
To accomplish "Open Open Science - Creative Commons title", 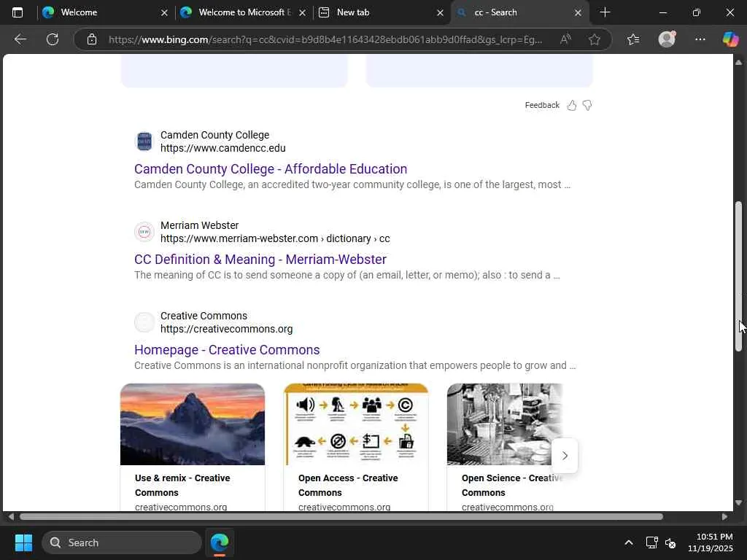I will point(511,485).
